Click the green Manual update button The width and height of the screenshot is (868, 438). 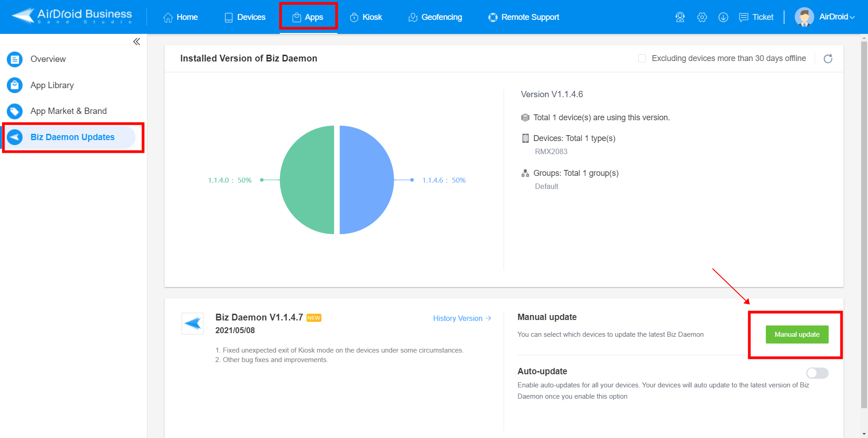797,334
